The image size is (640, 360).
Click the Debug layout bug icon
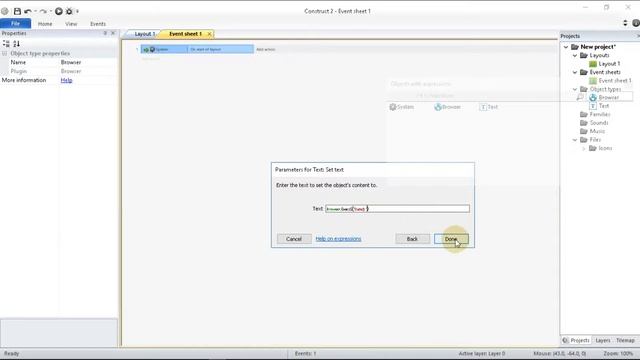click(x=69, y=11)
